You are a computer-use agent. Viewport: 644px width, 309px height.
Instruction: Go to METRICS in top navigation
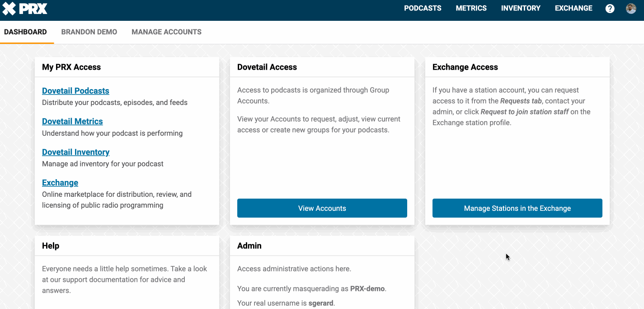pos(471,8)
